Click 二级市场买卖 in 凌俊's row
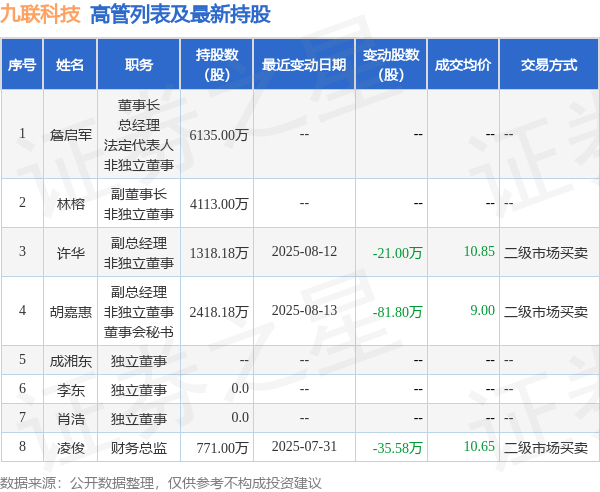This screenshot has width=600, height=492. coord(546,448)
